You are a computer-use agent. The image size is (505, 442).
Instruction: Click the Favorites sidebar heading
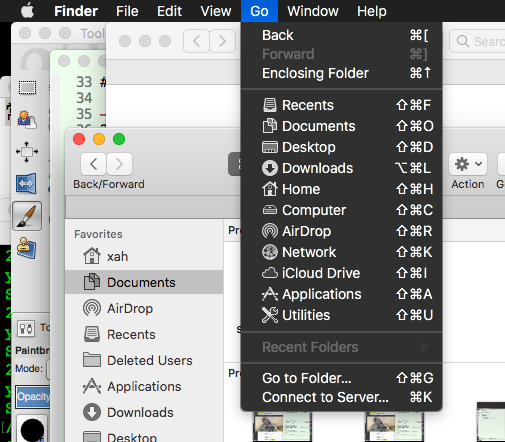pyautogui.click(x=98, y=234)
